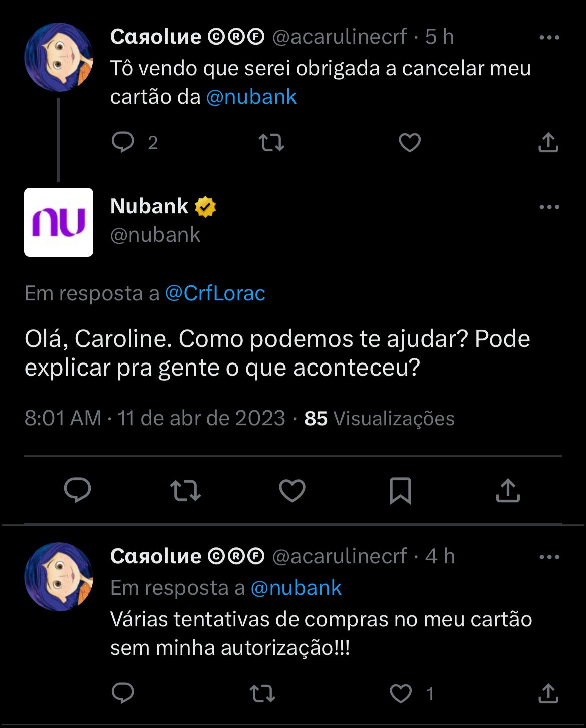Reply to Nubank's tweet
The width and height of the screenshot is (586, 728).
(x=78, y=490)
